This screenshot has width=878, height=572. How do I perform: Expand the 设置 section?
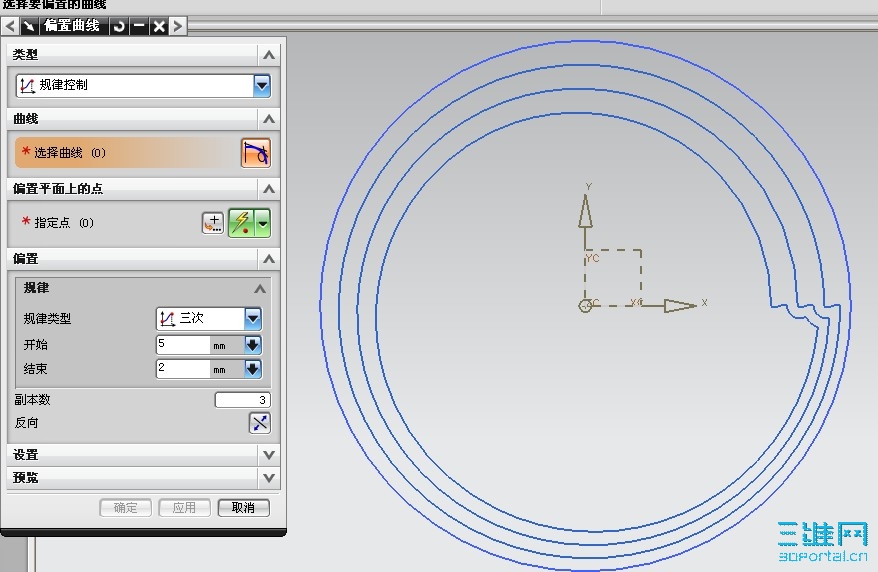coord(269,454)
